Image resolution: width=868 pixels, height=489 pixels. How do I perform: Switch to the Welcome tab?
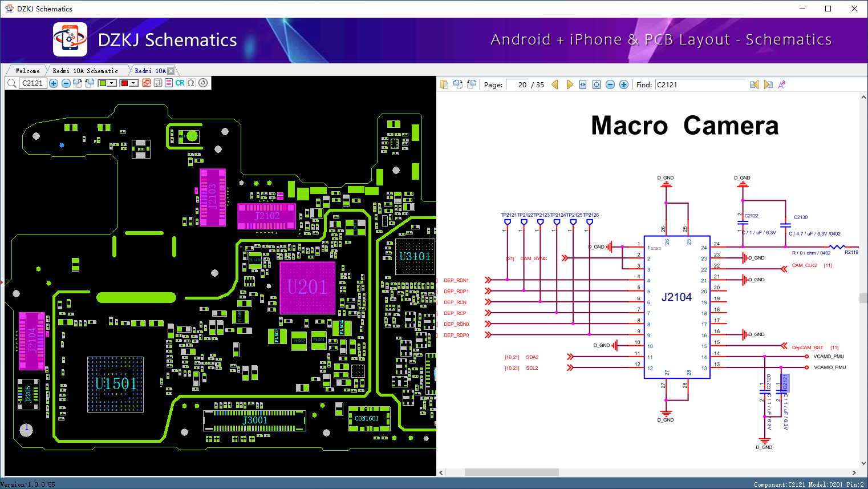click(27, 71)
